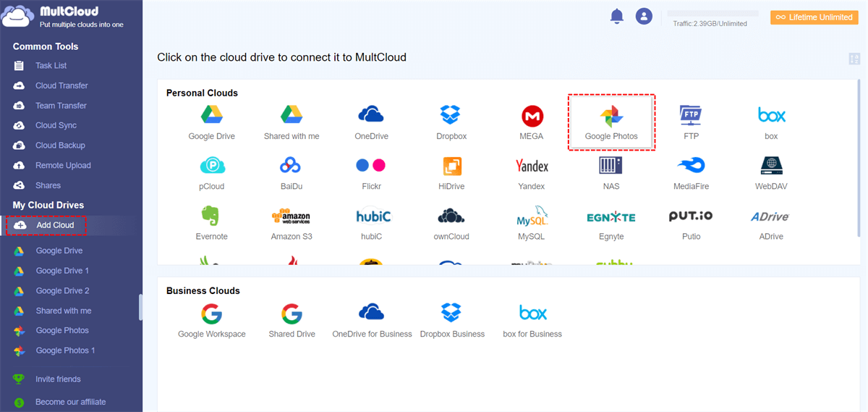Image resolution: width=868 pixels, height=412 pixels.
Task: Click the cloud list vertical scrollbar
Action: coord(859,159)
